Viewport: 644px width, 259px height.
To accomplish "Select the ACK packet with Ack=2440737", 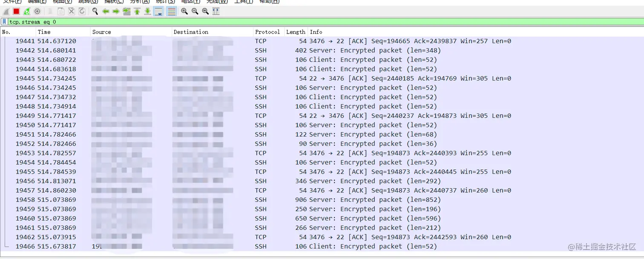I will 322,190.
